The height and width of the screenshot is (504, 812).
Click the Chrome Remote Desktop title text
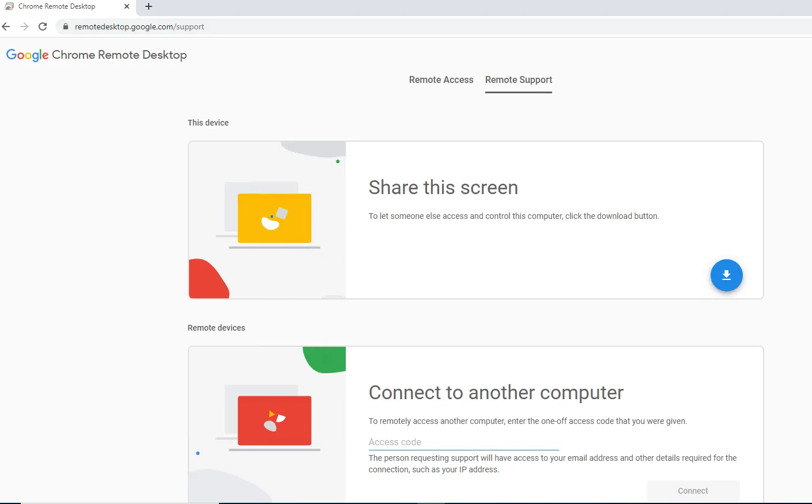click(x=119, y=55)
